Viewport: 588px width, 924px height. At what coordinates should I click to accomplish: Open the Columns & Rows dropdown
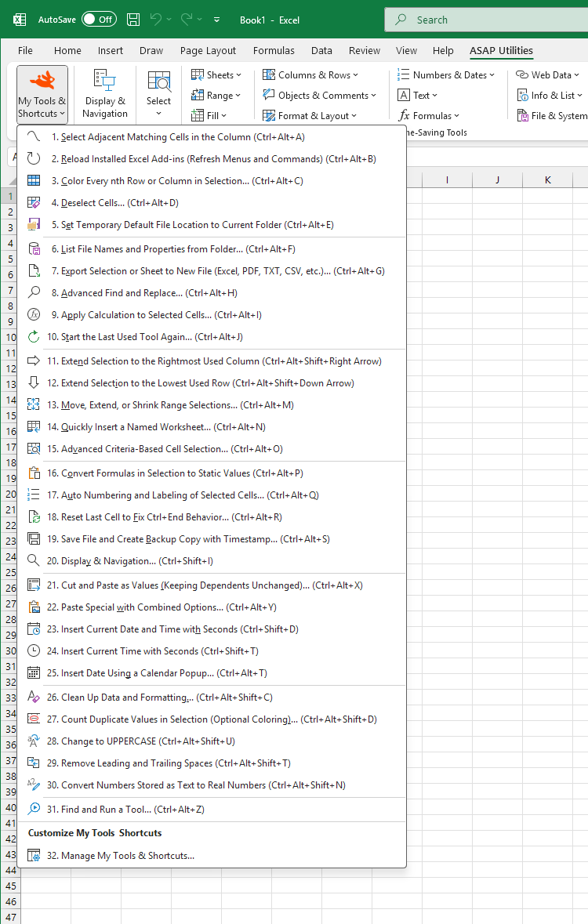(x=310, y=74)
